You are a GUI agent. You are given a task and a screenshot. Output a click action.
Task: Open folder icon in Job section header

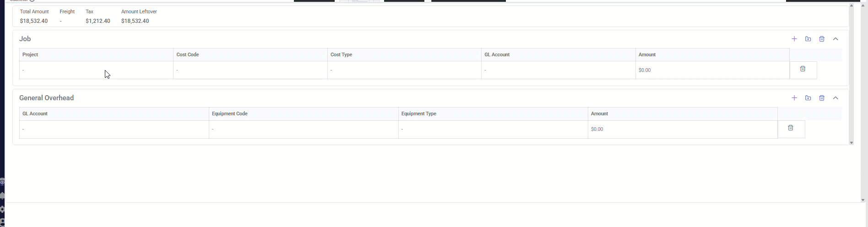(808, 39)
